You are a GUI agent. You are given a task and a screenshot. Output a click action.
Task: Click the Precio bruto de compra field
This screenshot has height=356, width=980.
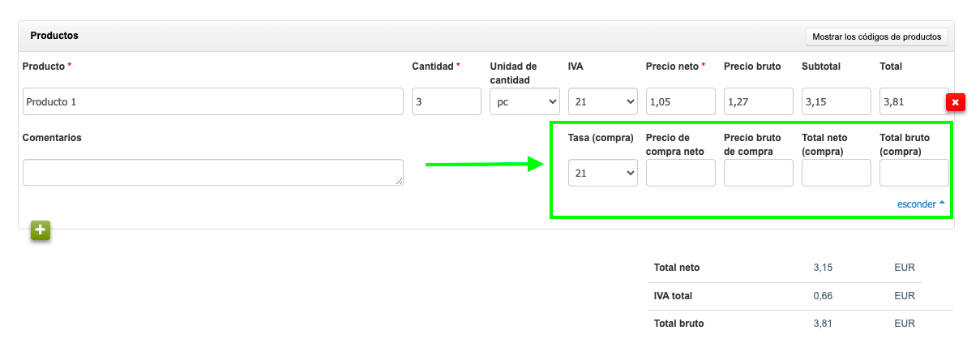click(758, 173)
